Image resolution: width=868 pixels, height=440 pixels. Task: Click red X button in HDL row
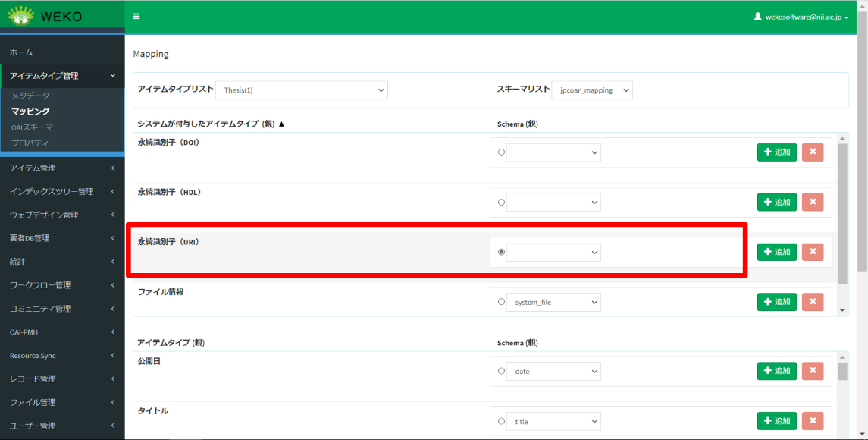pos(812,202)
